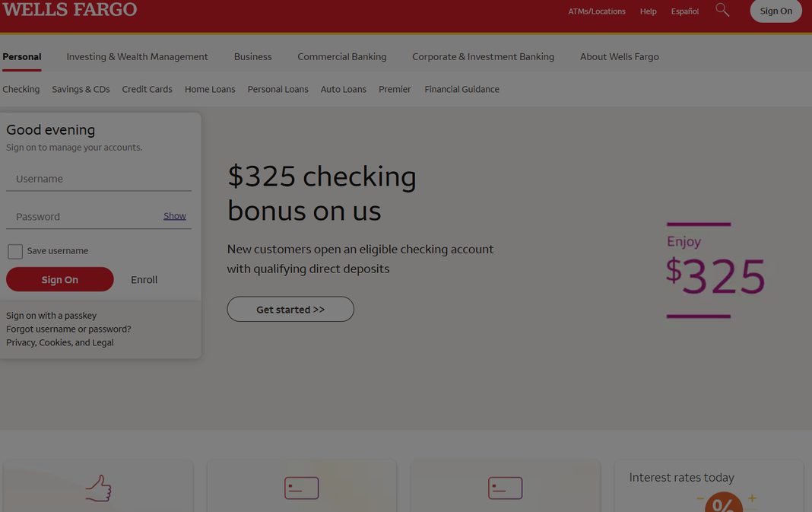Open the Home Loans menu
The width and height of the screenshot is (812, 512).
tap(210, 89)
